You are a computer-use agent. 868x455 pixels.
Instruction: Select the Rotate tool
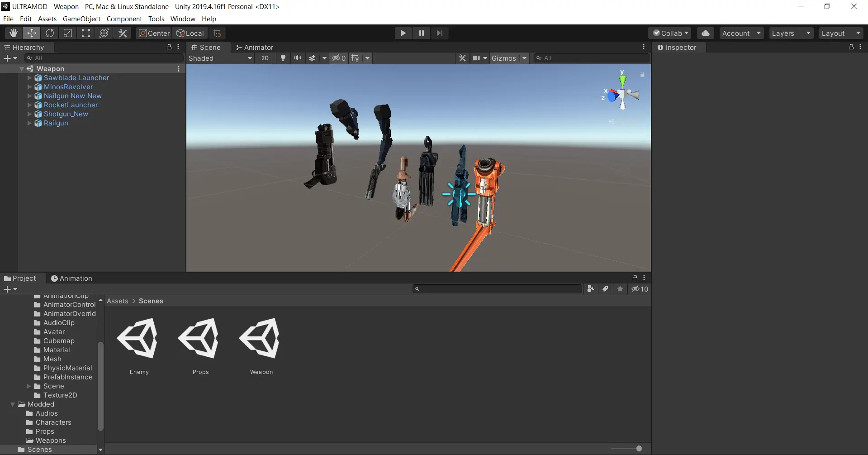[x=50, y=33]
